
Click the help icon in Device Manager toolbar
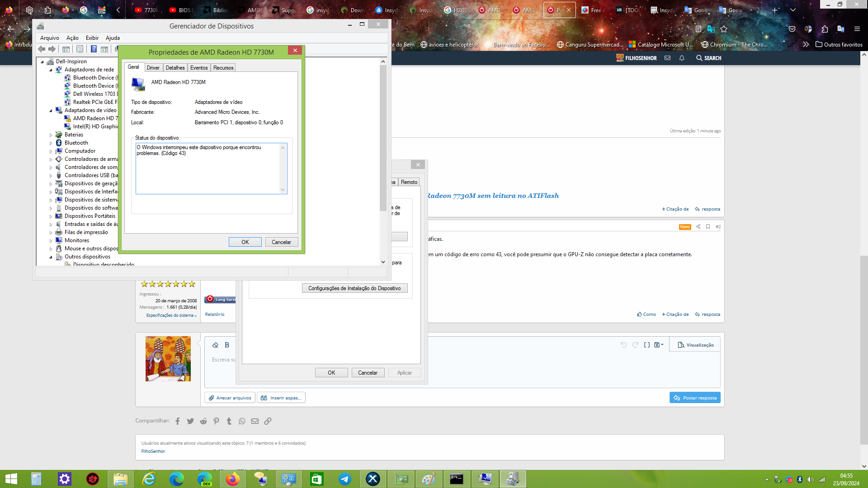[x=94, y=49]
